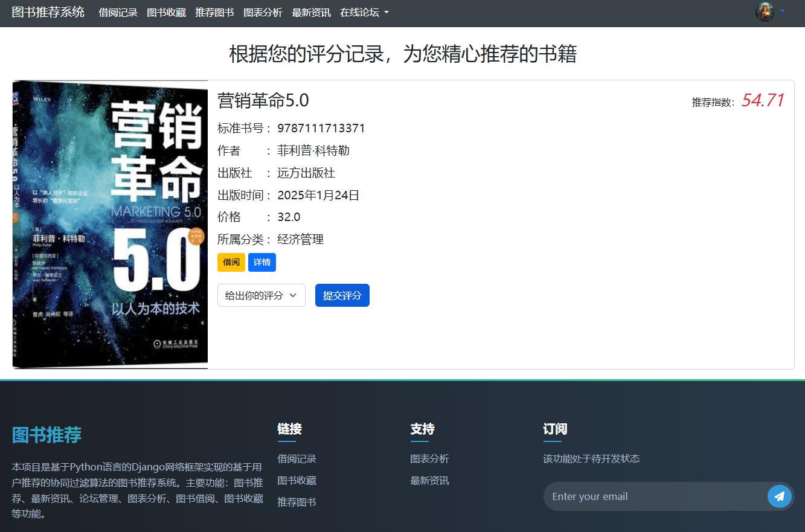Click the category value 经济管理

click(301, 240)
